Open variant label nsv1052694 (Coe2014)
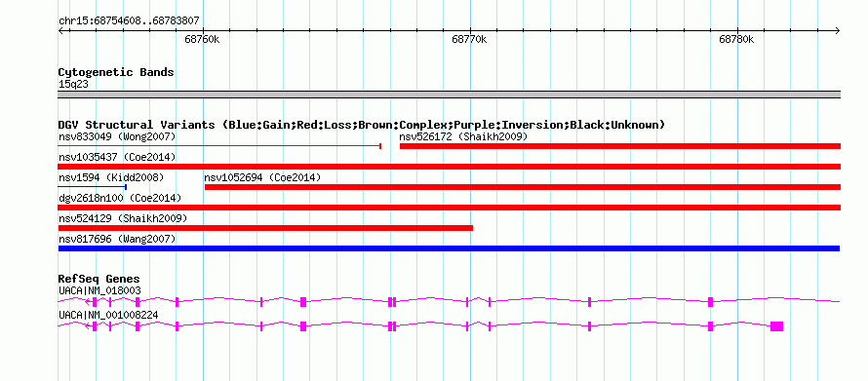Image resolution: width=868 pixels, height=381 pixels. (x=262, y=177)
